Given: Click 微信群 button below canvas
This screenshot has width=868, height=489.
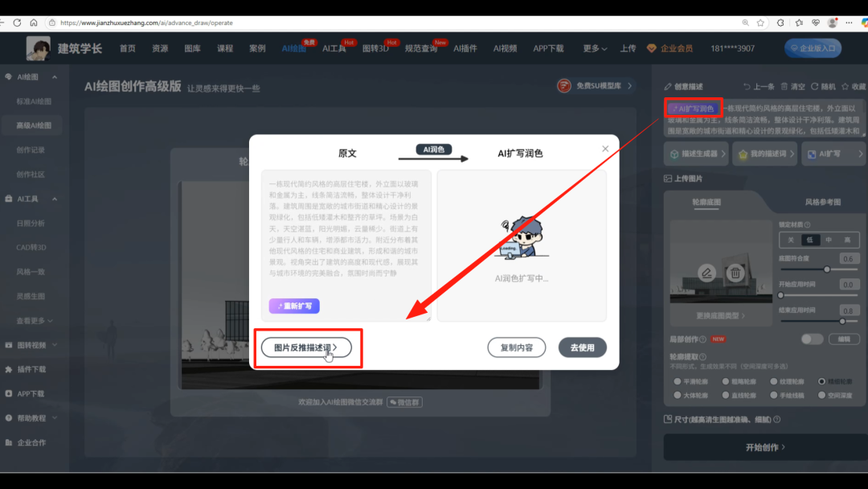Looking at the screenshot, I should (404, 403).
